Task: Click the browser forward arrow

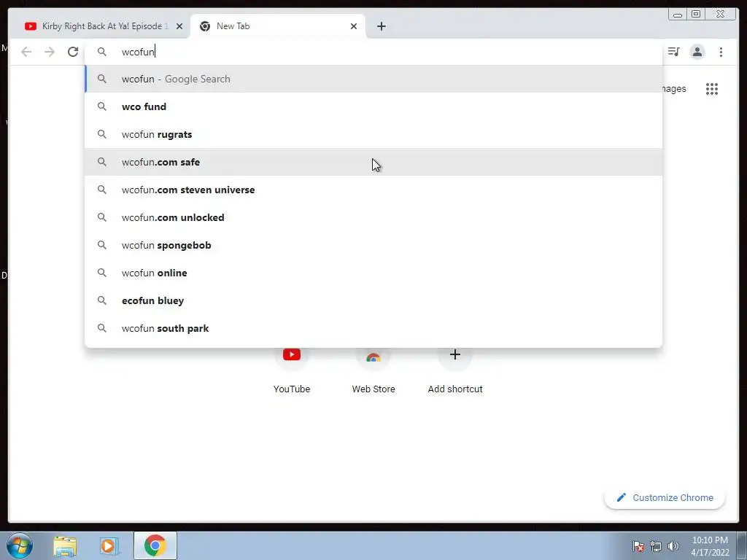Action: click(50, 52)
